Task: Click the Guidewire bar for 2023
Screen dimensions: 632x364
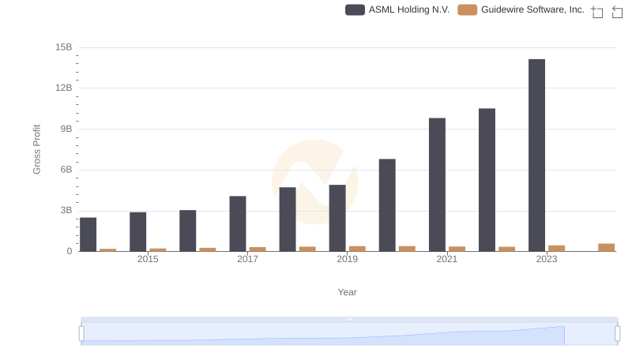Action: pyautogui.click(x=556, y=249)
